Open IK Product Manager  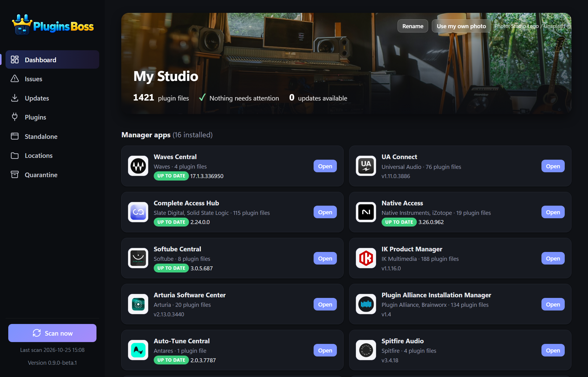(x=553, y=258)
